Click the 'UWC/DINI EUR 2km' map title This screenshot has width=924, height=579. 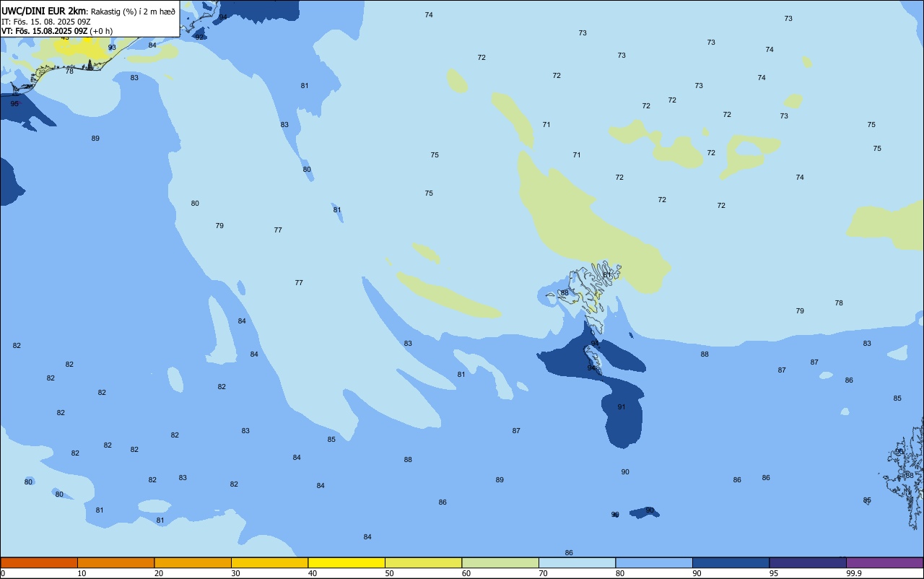[x=43, y=11]
